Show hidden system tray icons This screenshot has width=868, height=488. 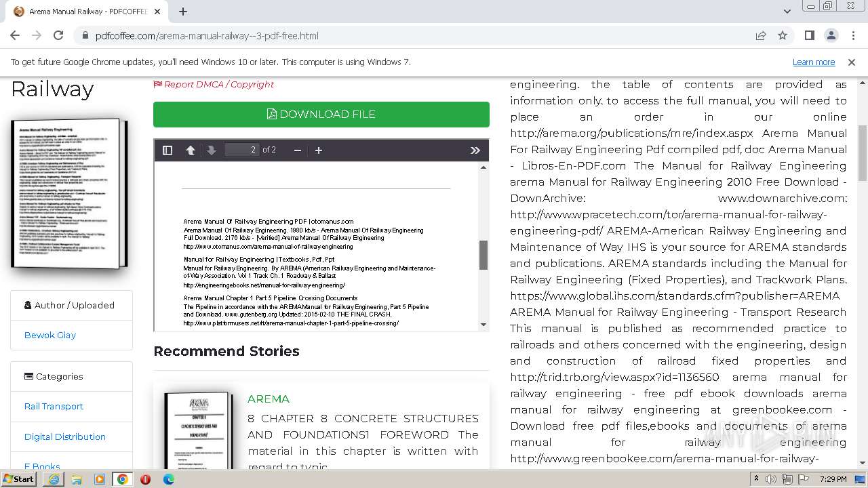click(757, 479)
